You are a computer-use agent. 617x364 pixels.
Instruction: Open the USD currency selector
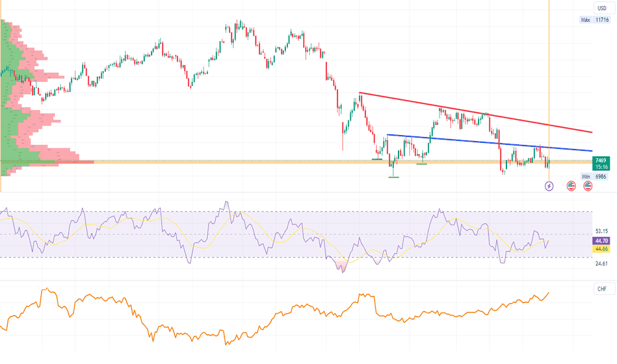tap(602, 9)
